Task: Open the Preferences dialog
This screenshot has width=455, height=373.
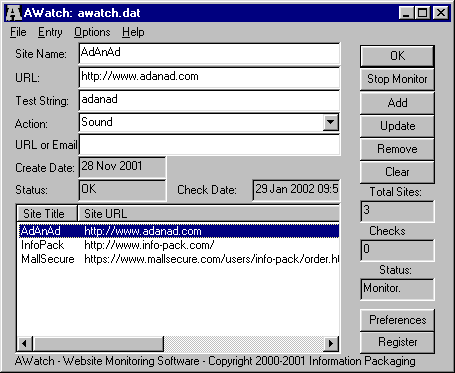Action: 397,320
